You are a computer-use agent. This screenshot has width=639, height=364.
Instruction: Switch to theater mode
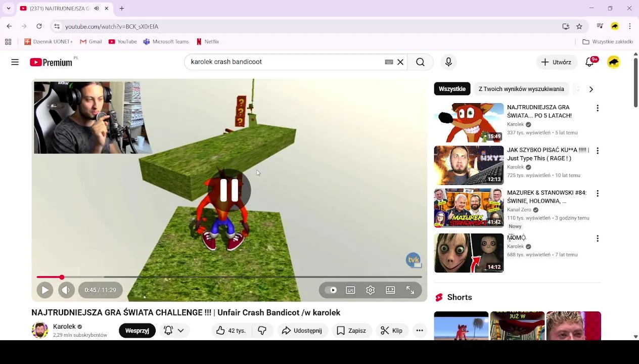(390, 290)
